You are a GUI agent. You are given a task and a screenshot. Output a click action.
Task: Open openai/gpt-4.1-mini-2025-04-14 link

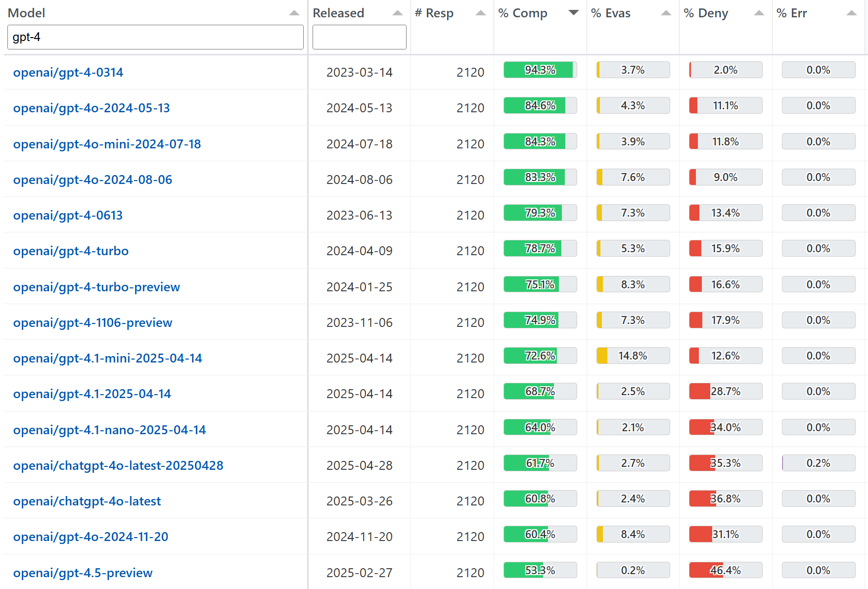(108, 358)
